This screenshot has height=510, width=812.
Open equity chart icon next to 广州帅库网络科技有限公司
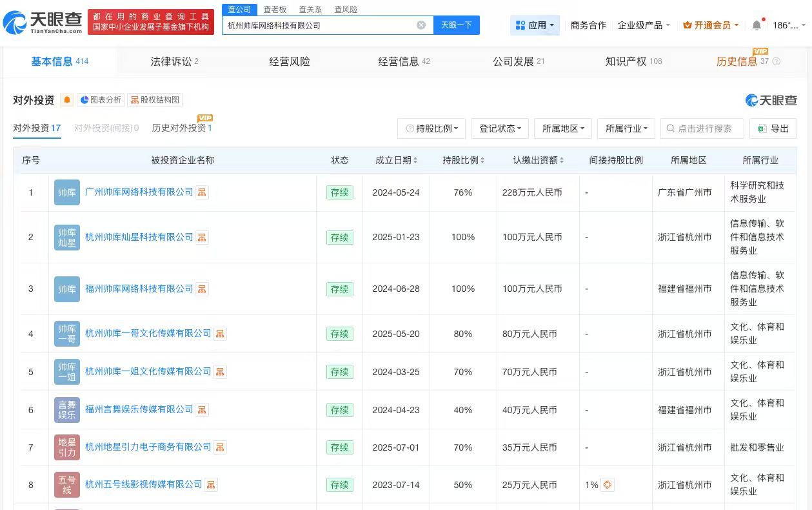click(201, 192)
